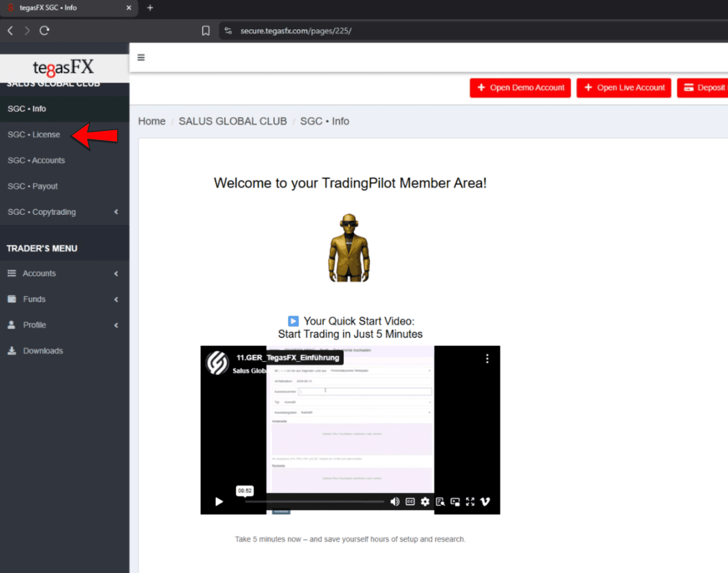Viewport: 728px width, 573px height.
Task: Click the Vimeo logo in player
Action: point(485,501)
